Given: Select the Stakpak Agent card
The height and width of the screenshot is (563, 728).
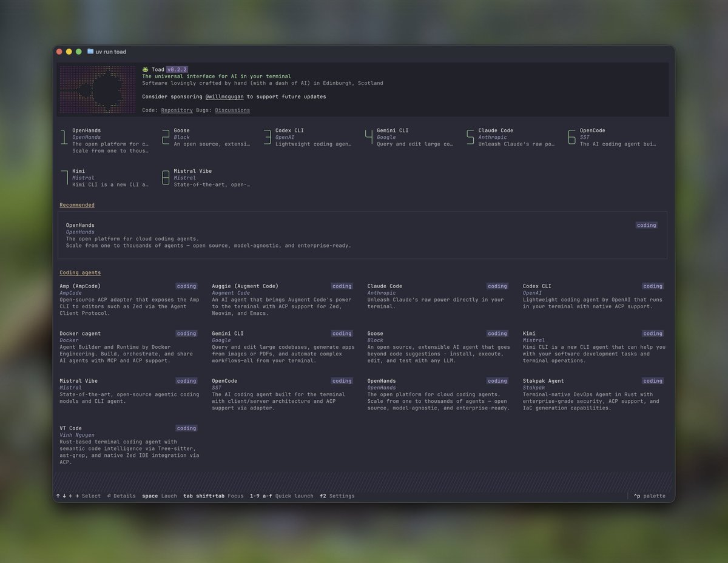Looking at the screenshot, I should coord(593,394).
